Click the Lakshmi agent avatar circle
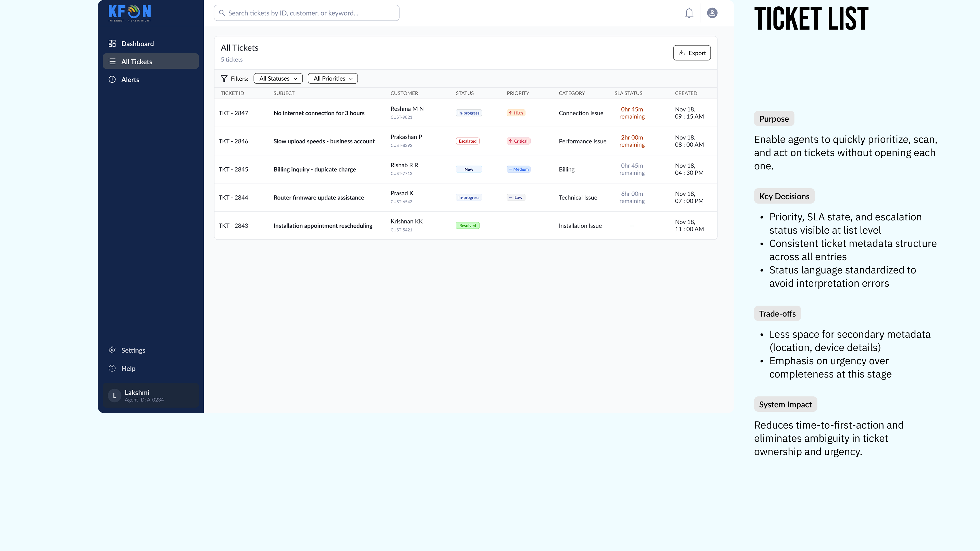 click(114, 395)
